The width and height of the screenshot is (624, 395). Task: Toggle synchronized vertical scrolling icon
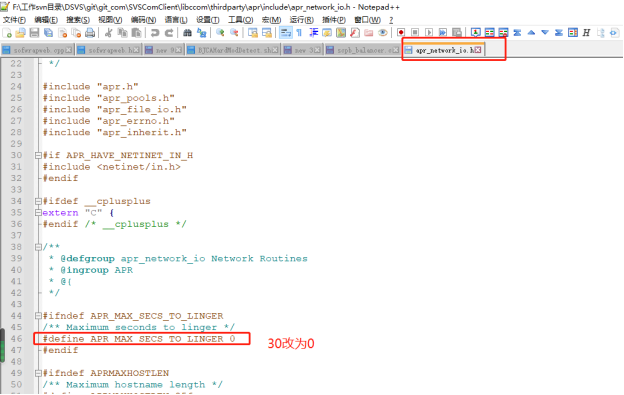(252, 33)
